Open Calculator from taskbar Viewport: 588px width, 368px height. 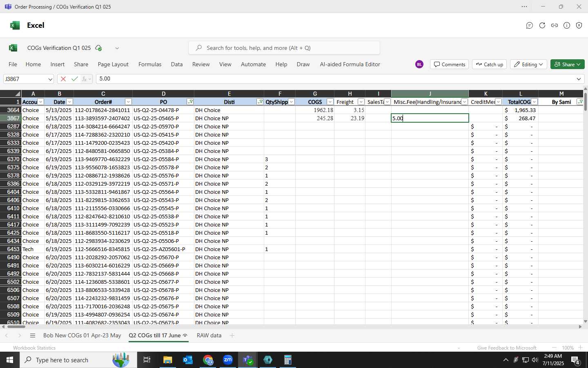[287, 360]
